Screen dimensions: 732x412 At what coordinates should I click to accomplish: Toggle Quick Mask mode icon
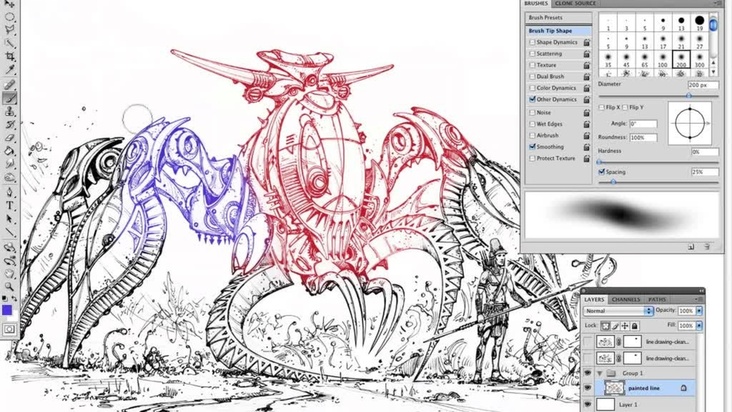[x=9, y=329]
